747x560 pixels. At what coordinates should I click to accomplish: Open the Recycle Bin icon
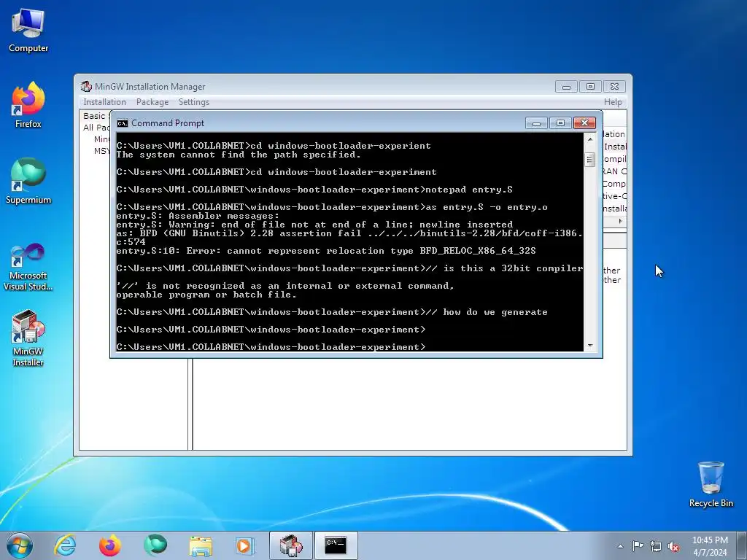pyautogui.click(x=711, y=484)
